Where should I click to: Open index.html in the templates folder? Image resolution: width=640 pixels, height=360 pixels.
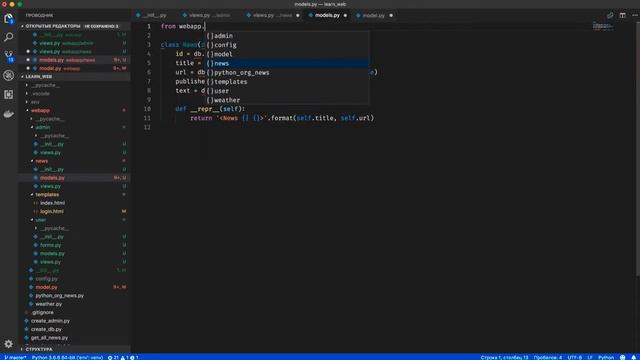(x=75, y=203)
